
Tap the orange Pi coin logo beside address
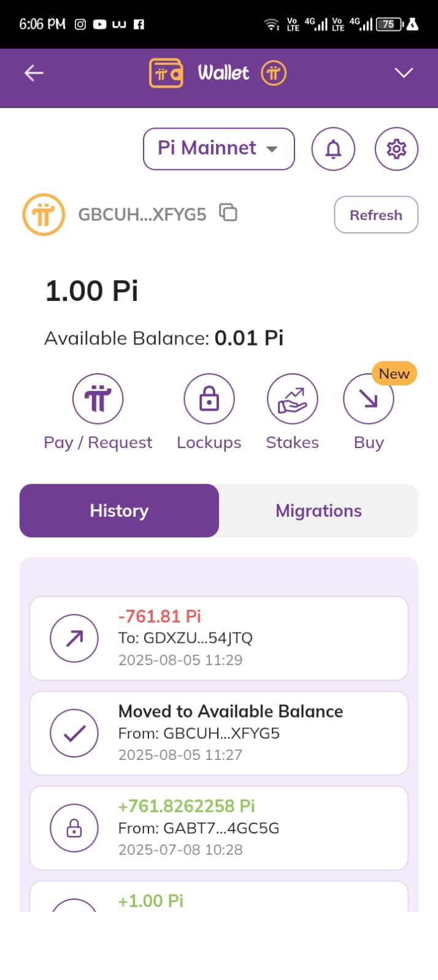click(x=44, y=215)
